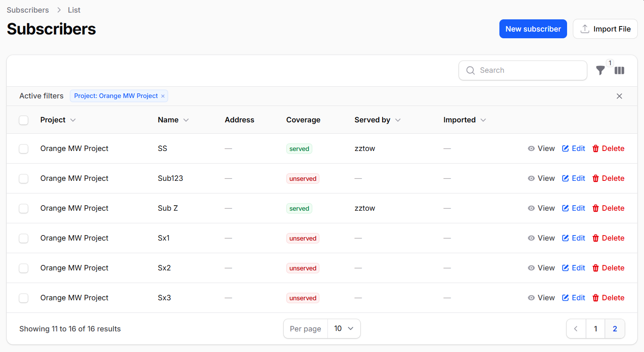Click the Address column header

coord(240,120)
